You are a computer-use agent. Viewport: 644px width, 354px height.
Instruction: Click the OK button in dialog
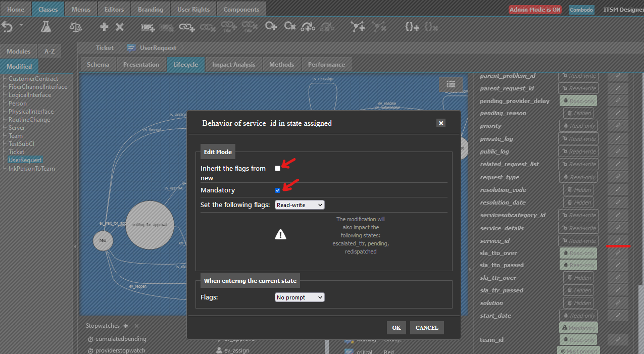pyautogui.click(x=396, y=328)
